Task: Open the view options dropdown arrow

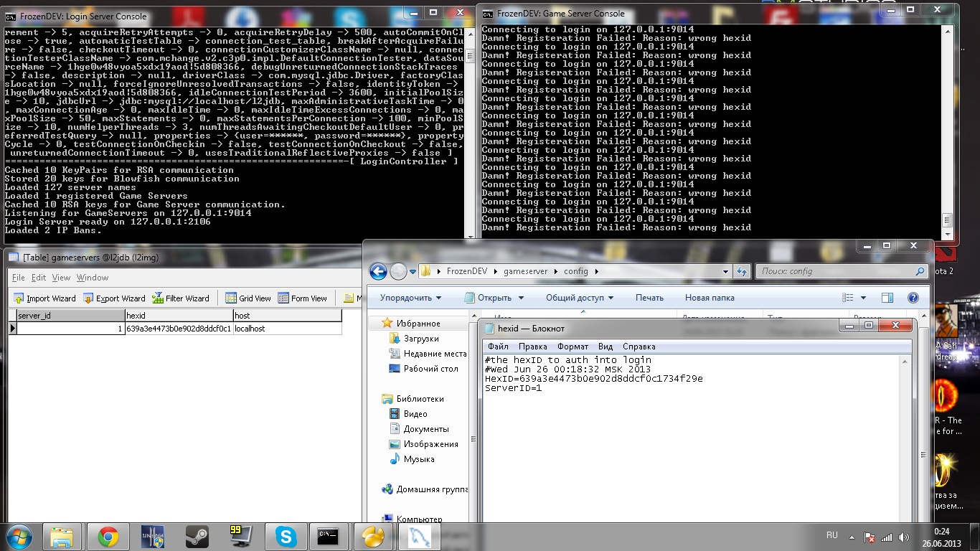Action: (863, 298)
